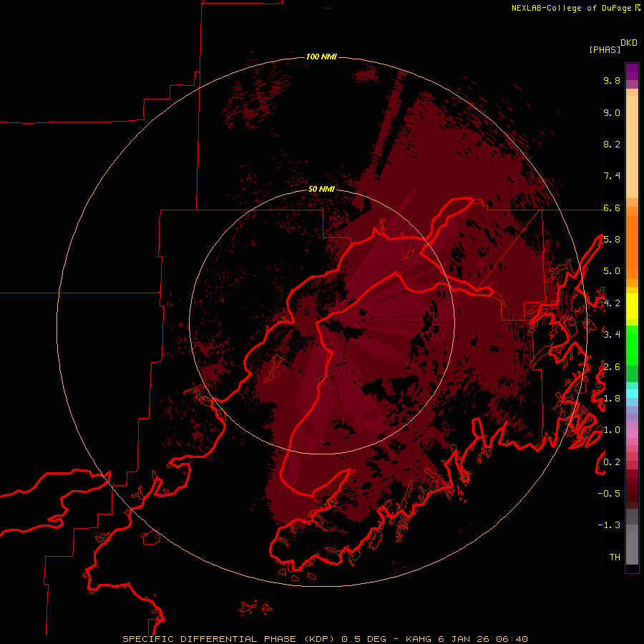Click the NEXLAB-College of DuPage watermark text
Screen dimensions: 644x644
[x=572, y=8]
